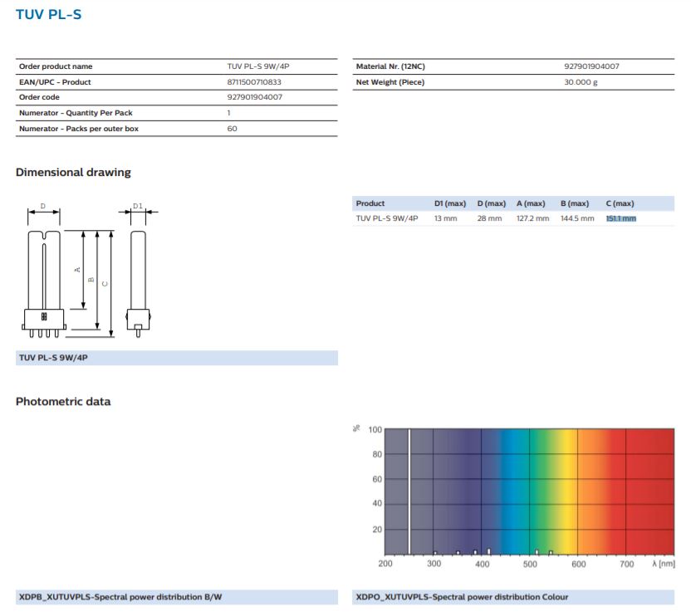Viewport: 691px width, 616px height.
Task: Select 'TUV PL-S 9W/4P' in the dimensions table row
Action: [387, 218]
